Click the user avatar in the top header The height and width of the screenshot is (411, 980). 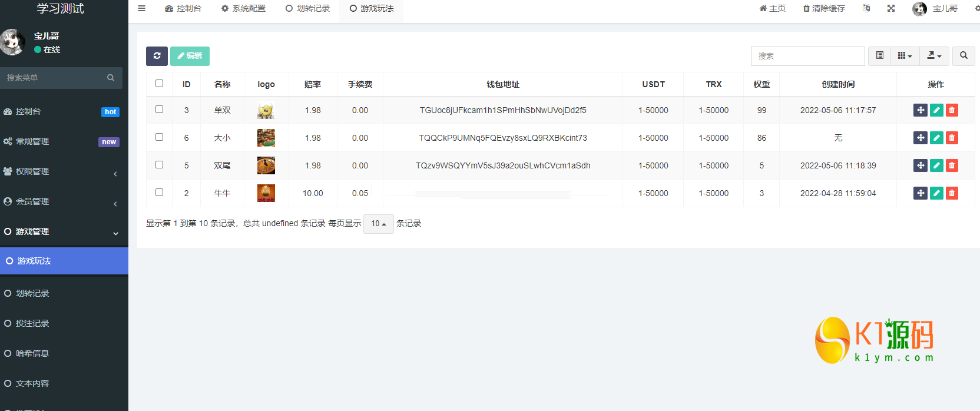pyautogui.click(x=919, y=9)
